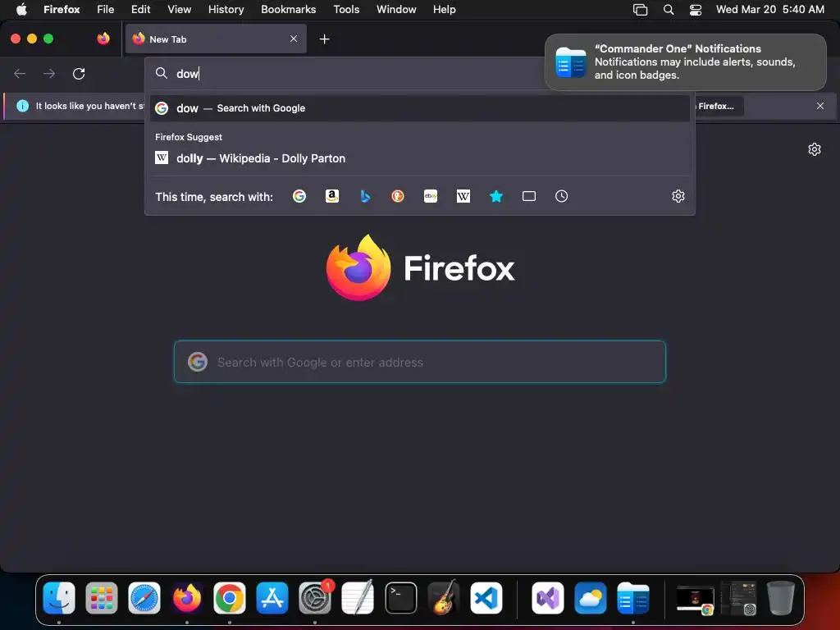840x630 pixels.
Task: Open TextEdit from the Dock
Action: coord(358,598)
